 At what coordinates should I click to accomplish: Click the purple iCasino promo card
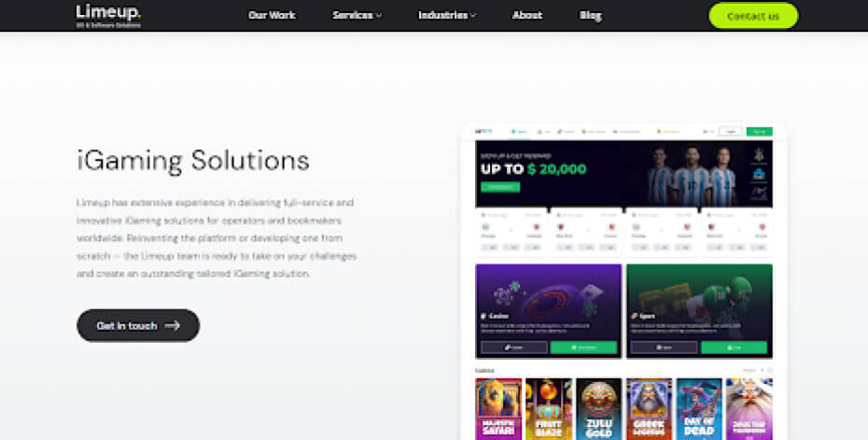(549, 311)
